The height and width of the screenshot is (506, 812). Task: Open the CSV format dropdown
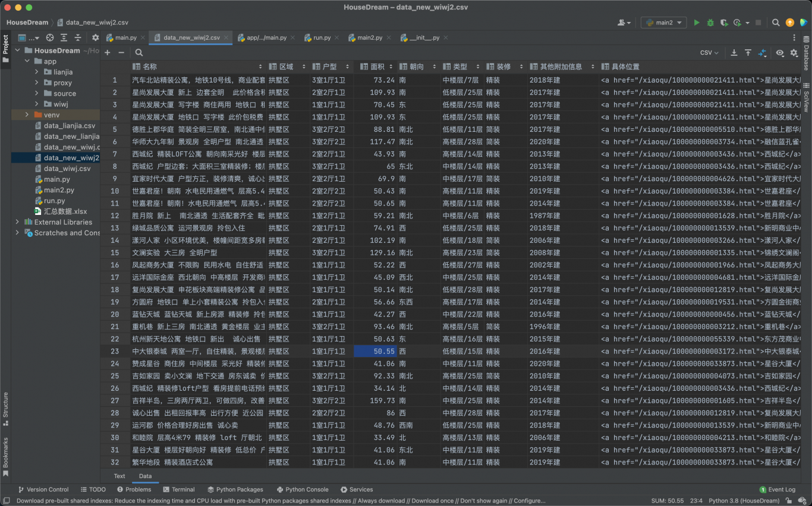(709, 53)
